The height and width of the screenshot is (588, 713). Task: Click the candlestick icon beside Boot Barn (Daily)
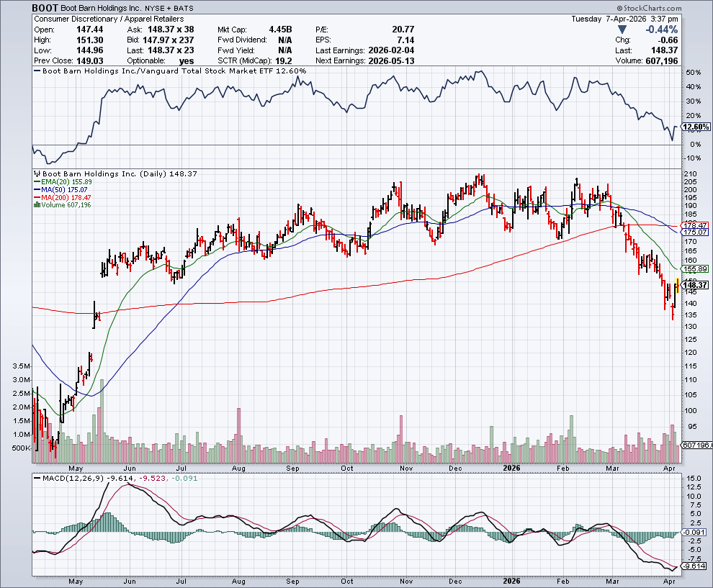click(37, 174)
